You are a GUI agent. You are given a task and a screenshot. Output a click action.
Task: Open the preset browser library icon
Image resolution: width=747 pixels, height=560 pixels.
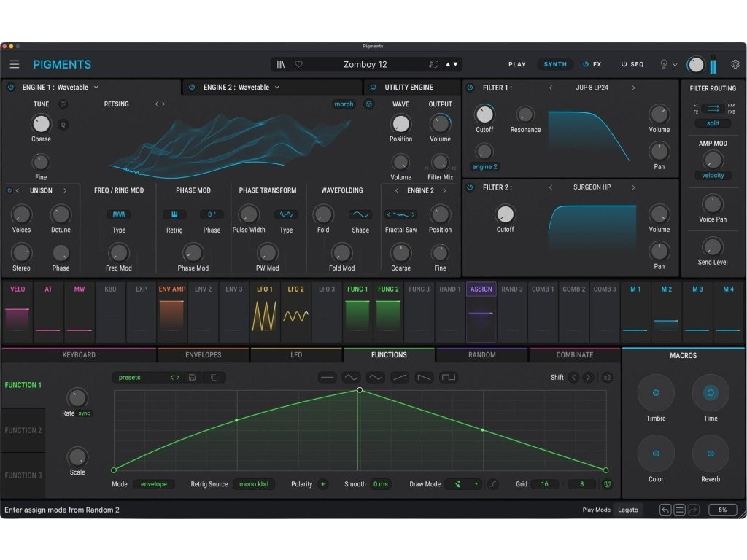coord(281,64)
